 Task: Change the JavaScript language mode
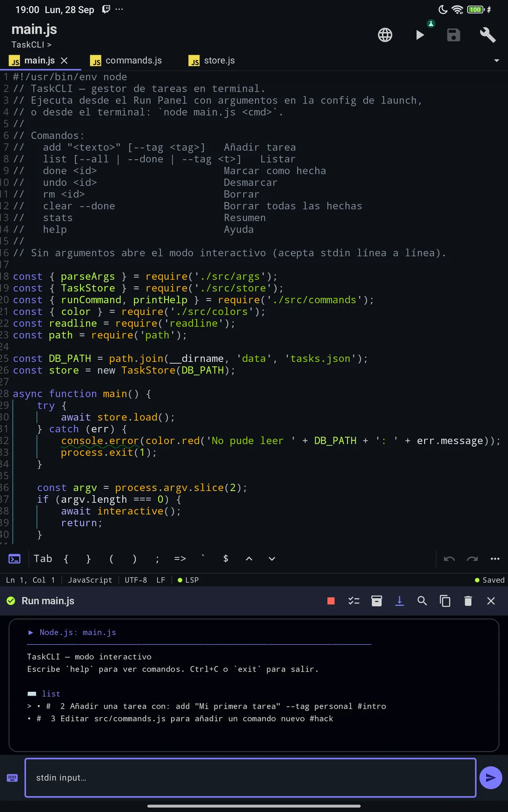tap(90, 580)
